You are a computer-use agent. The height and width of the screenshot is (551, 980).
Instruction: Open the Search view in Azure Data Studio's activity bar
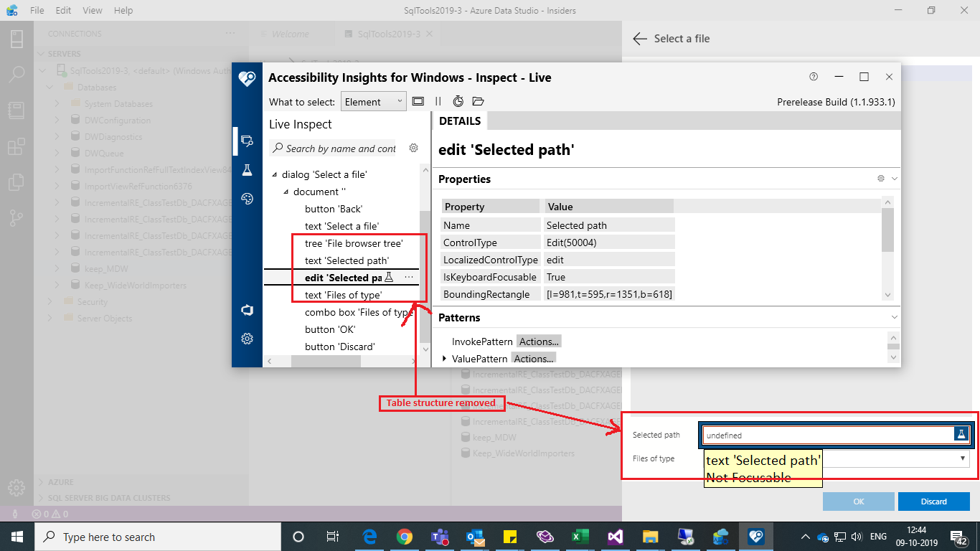17,73
